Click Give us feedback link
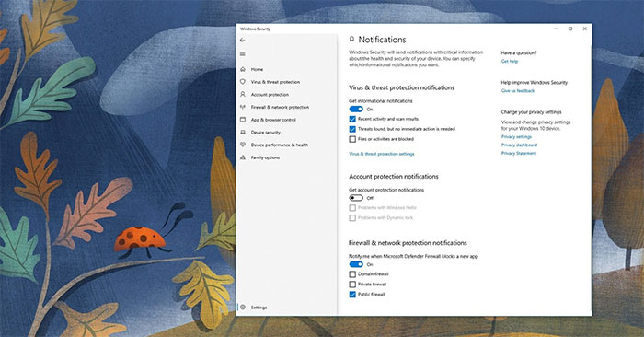Screen dimensions: 644x337 click(517, 91)
